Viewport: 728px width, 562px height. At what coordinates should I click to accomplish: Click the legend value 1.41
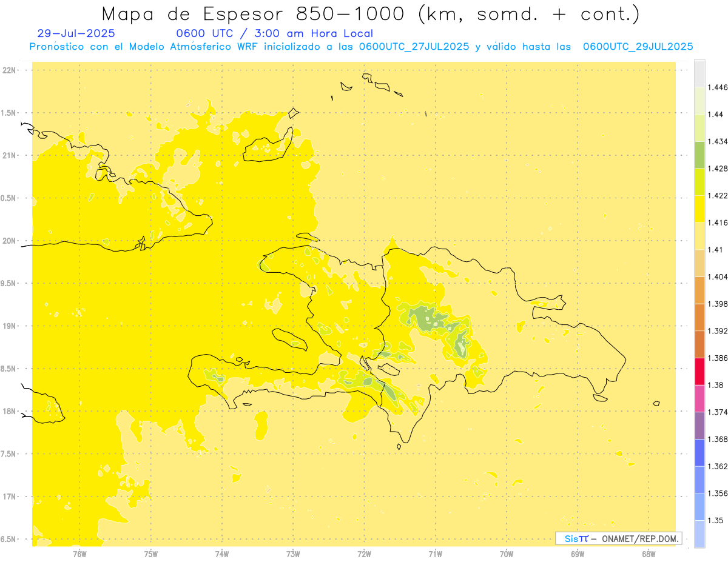[716, 250]
